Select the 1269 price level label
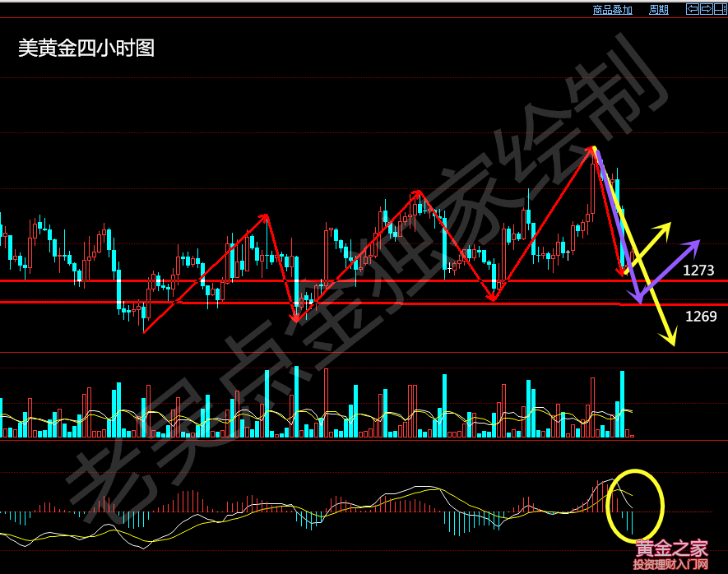Screen dimensions: 728x574 click(x=701, y=316)
